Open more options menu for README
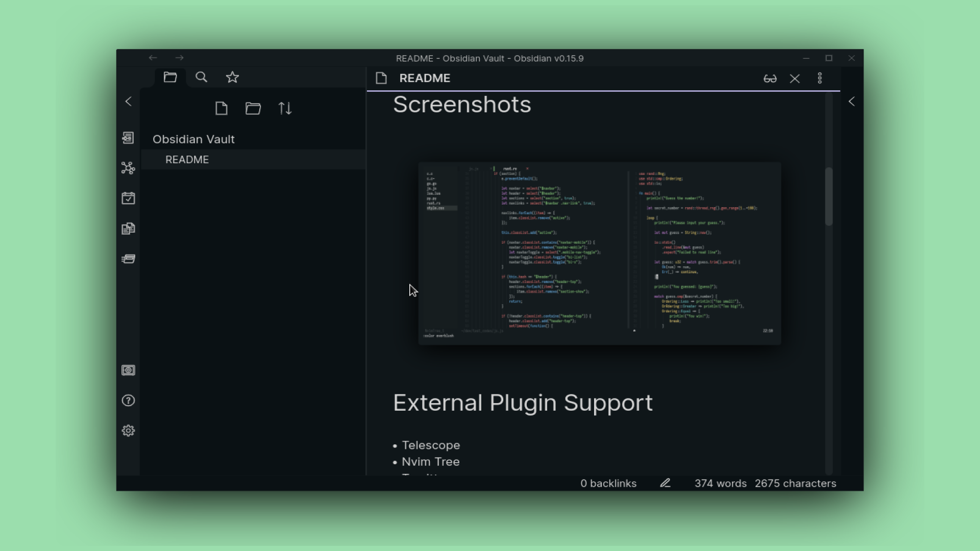 point(820,78)
